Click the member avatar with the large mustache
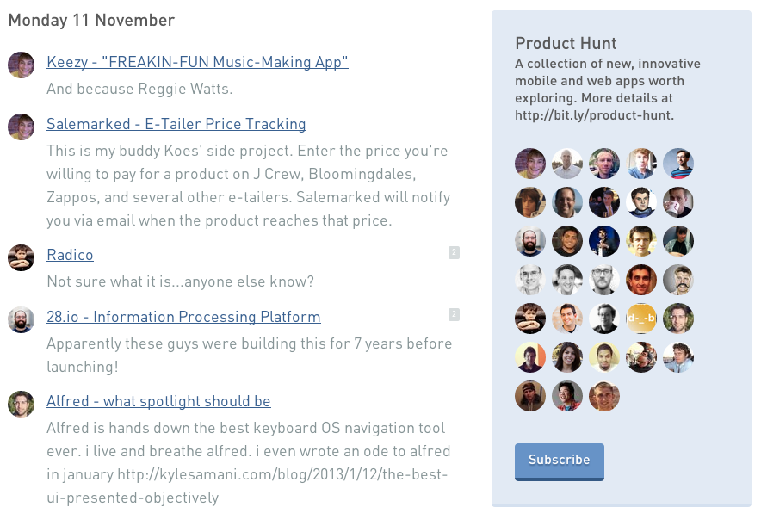761x532 pixels. (678, 280)
